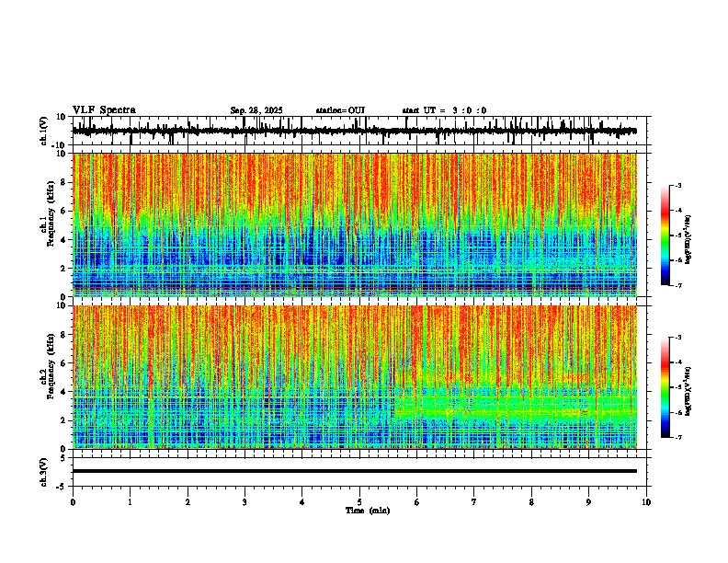This screenshot has width=728, height=563.
Task: Click the ch.1 spectrogram color bar
Action: (x=665, y=236)
